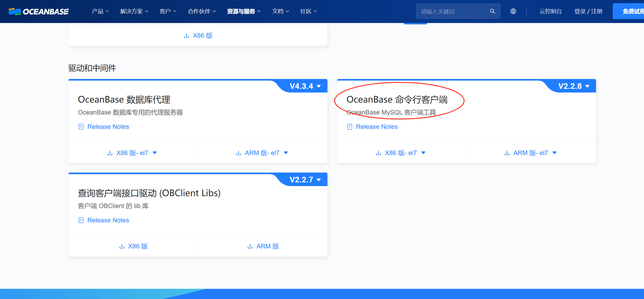The height and width of the screenshot is (299, 644).
Task: Click 登录 / 注册 link
Action: [588, 11]
